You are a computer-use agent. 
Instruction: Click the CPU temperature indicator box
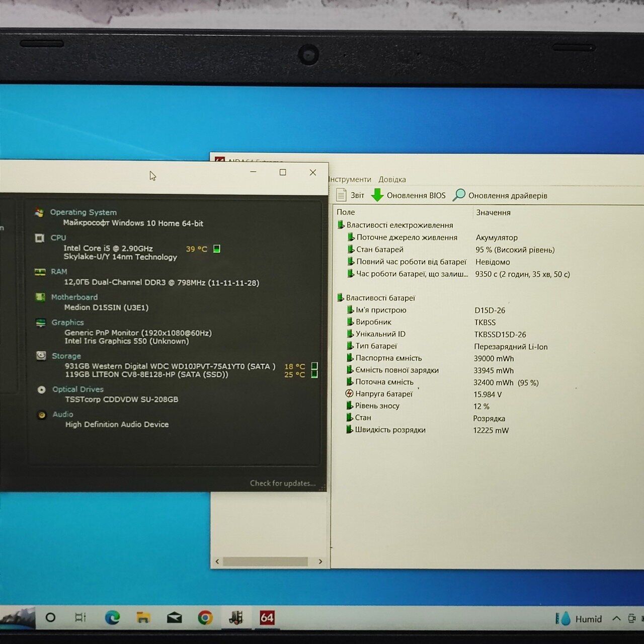(217, 249)
